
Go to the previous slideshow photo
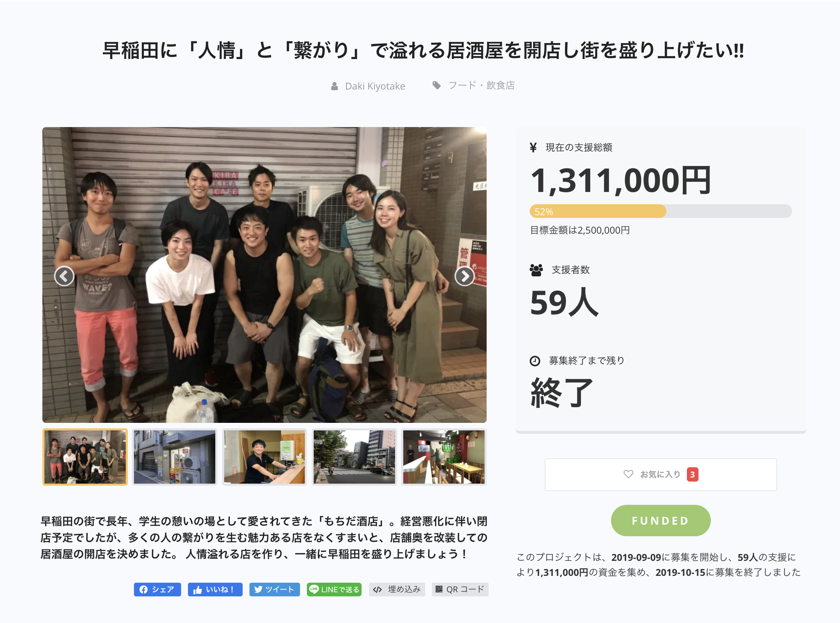(64, 276)
